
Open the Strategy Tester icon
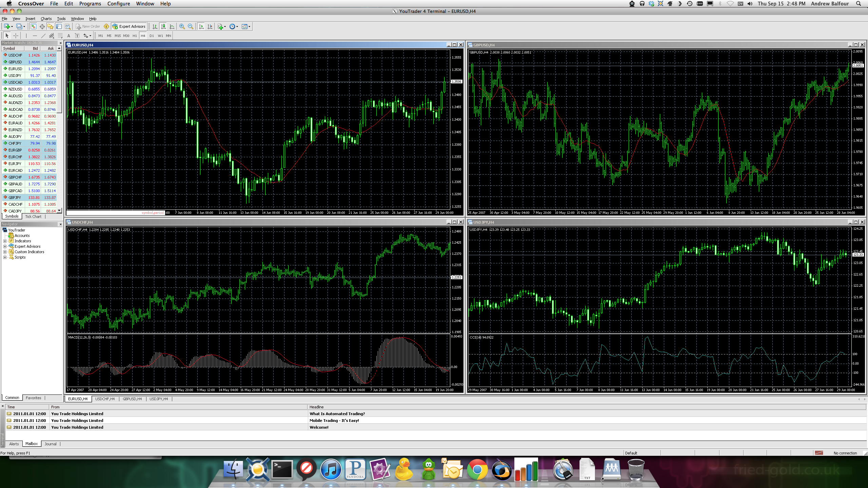pyautogui.click(x=67, y=26)
